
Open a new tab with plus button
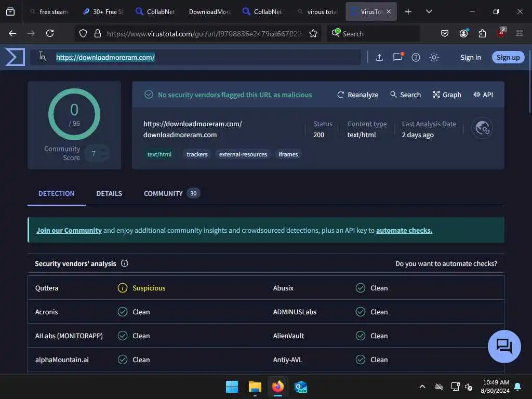(408, 12)
